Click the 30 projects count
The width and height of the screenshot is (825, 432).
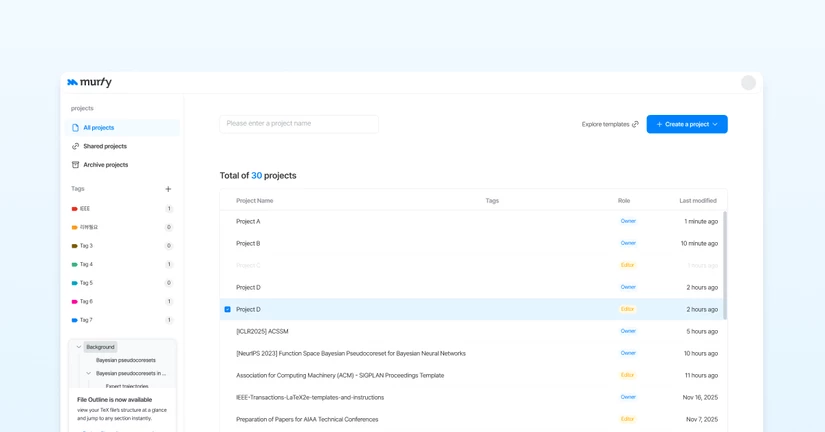tap(256, 175)
